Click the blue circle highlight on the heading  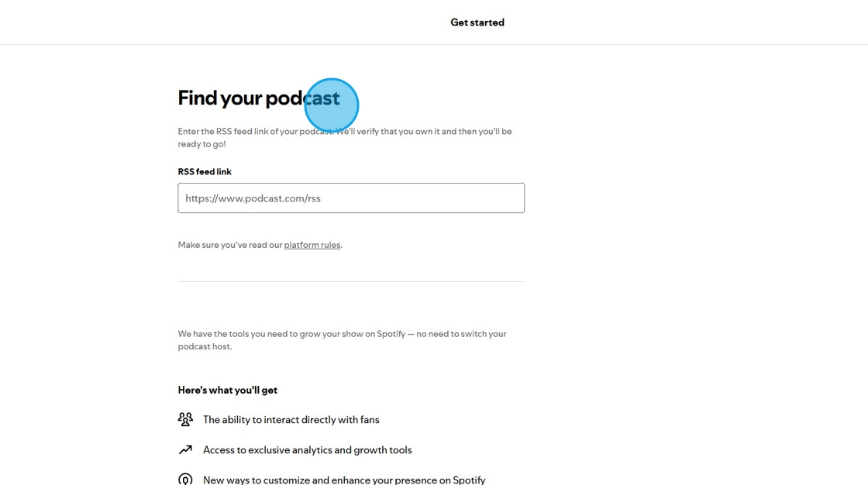[332, 105]
